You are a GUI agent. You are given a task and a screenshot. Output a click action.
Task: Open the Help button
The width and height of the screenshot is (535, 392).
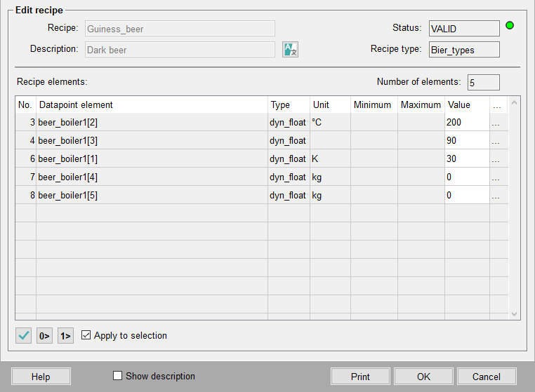pyautogui.click(x=41, y=377)
